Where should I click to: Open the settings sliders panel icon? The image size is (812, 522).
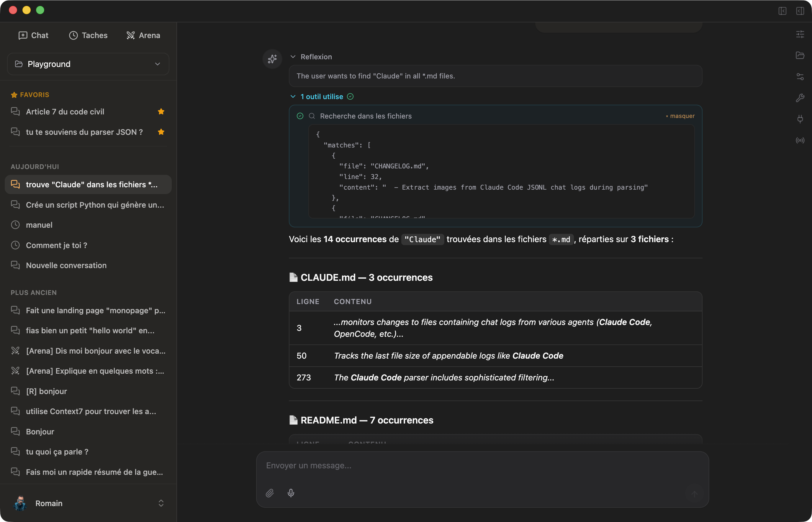pos(800,34)
